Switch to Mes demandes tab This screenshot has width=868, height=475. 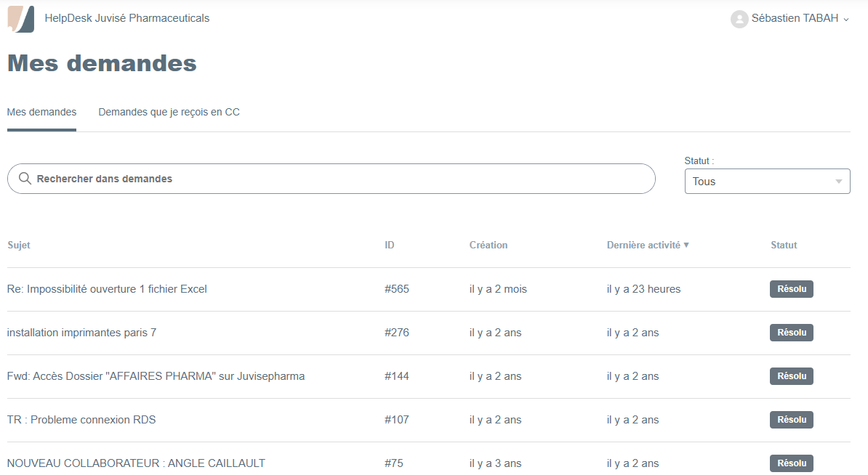point(41,113)
